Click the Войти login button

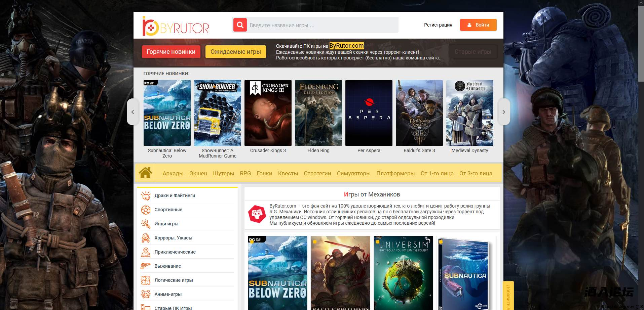pyautogui.click(x=478, y=25)
